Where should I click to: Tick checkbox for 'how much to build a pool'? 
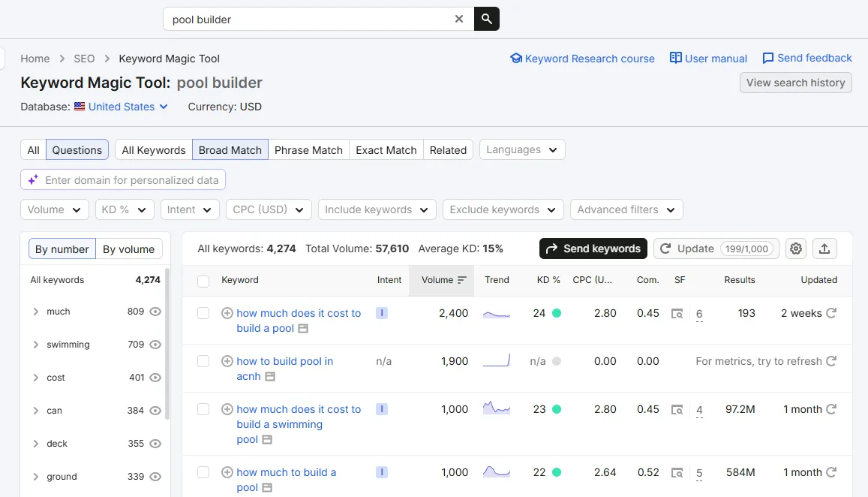point(203,473)
